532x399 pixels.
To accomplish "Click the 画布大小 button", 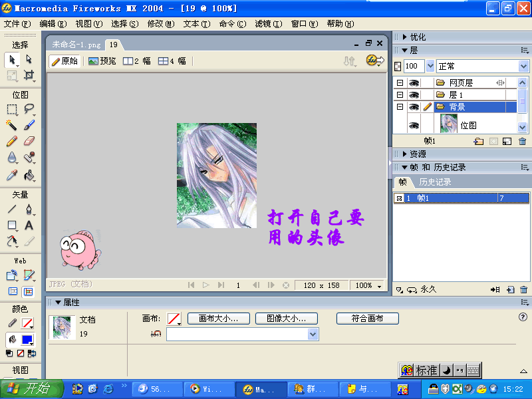I will 219,319.
